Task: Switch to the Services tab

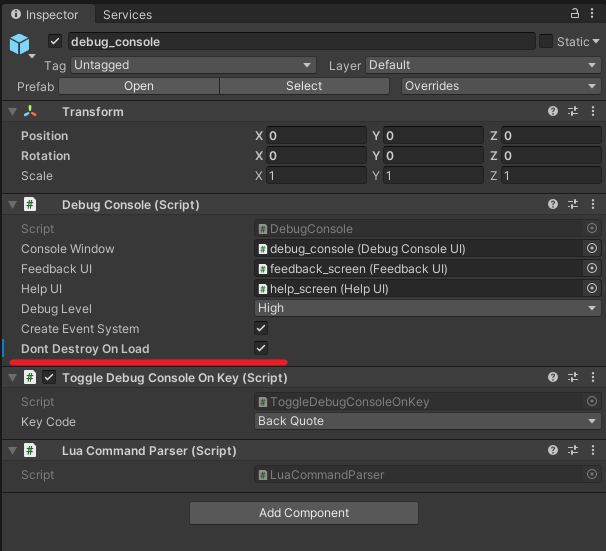Action: click(127, 15)
